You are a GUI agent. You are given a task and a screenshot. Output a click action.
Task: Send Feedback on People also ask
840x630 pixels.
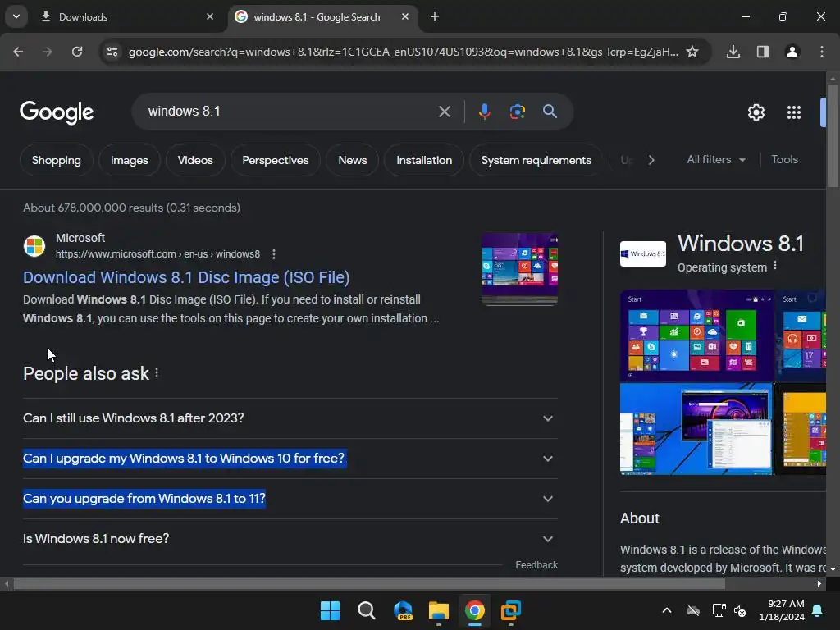536,565
